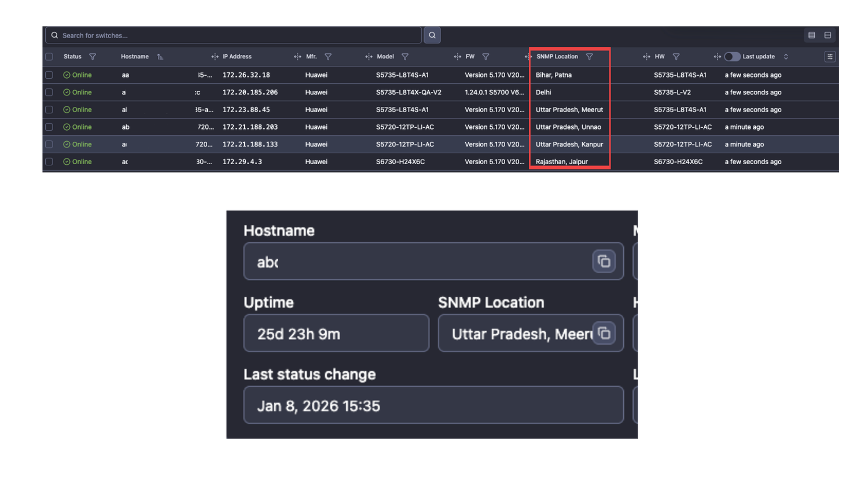Check the row for 172.21.188.133

pyautogui.click(x=49, y=145)
